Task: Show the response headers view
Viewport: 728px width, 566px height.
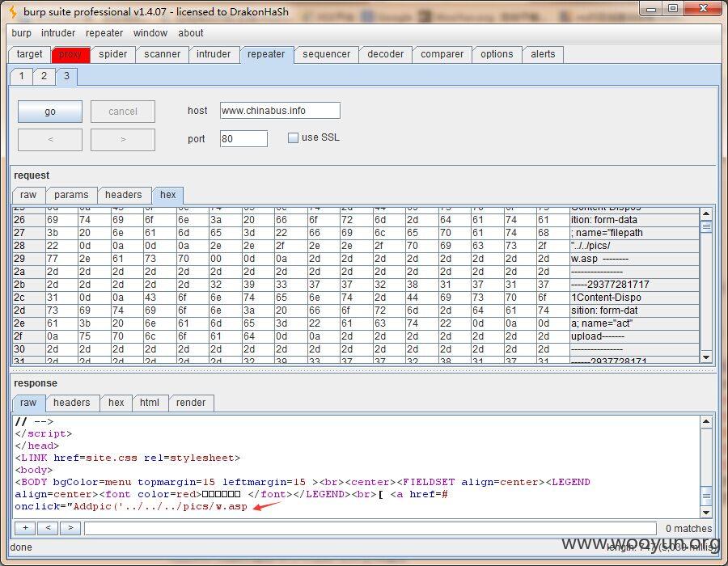Action: coord(72,403)
